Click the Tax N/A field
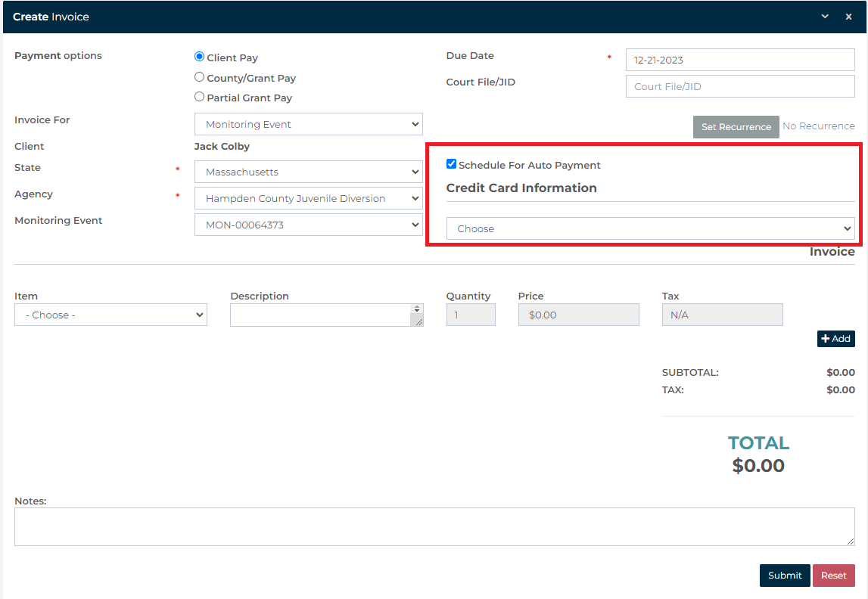The image size is (868, 599). (x=723, y=315)
